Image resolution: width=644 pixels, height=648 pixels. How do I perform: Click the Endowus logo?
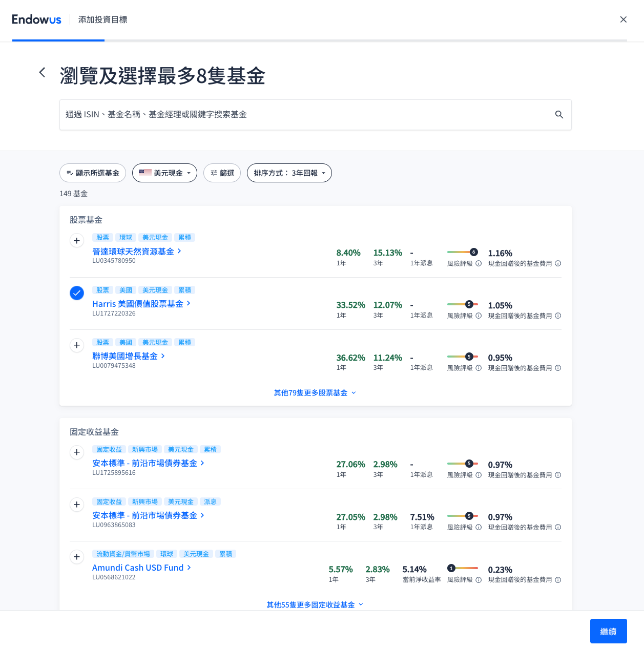tap(36, 19)
